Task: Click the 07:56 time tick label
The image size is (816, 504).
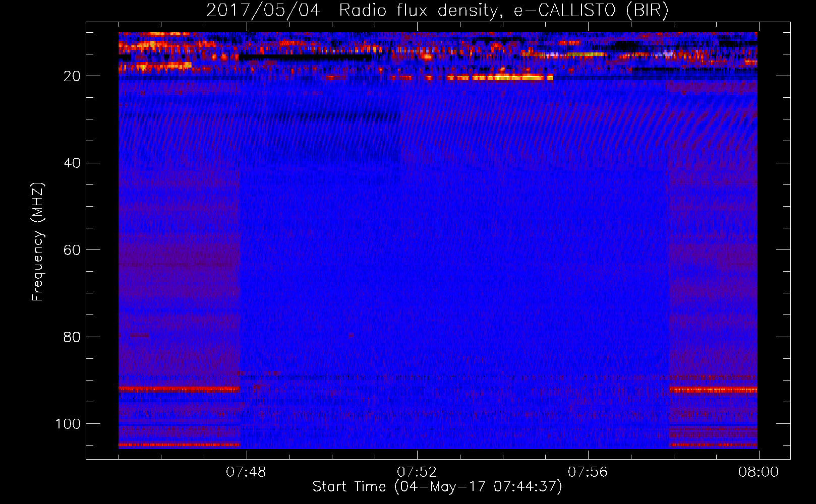Action: pos(588,472)
